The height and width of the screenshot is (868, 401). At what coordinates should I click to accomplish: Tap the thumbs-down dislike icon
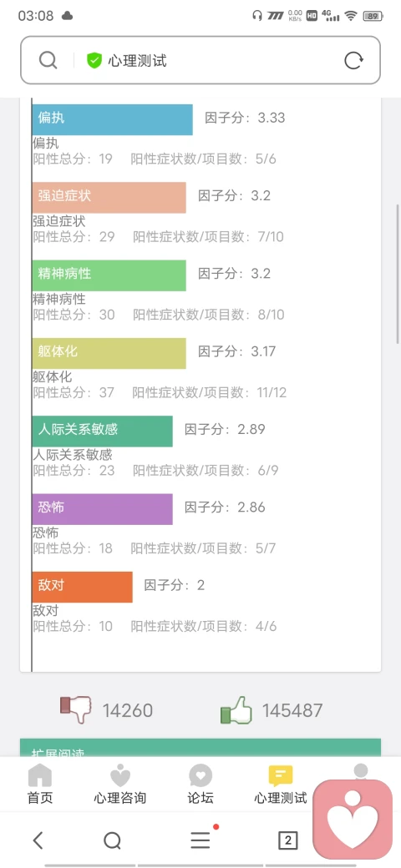click(76, 710)
